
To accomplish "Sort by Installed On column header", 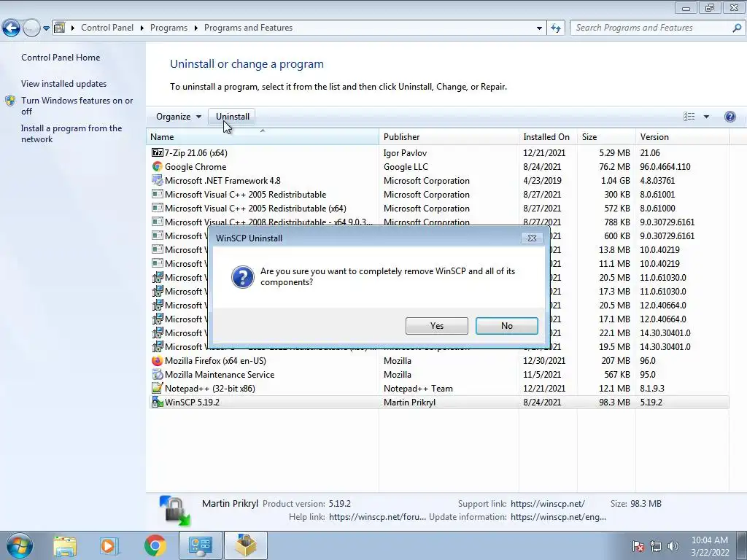I will coord(548,136).
